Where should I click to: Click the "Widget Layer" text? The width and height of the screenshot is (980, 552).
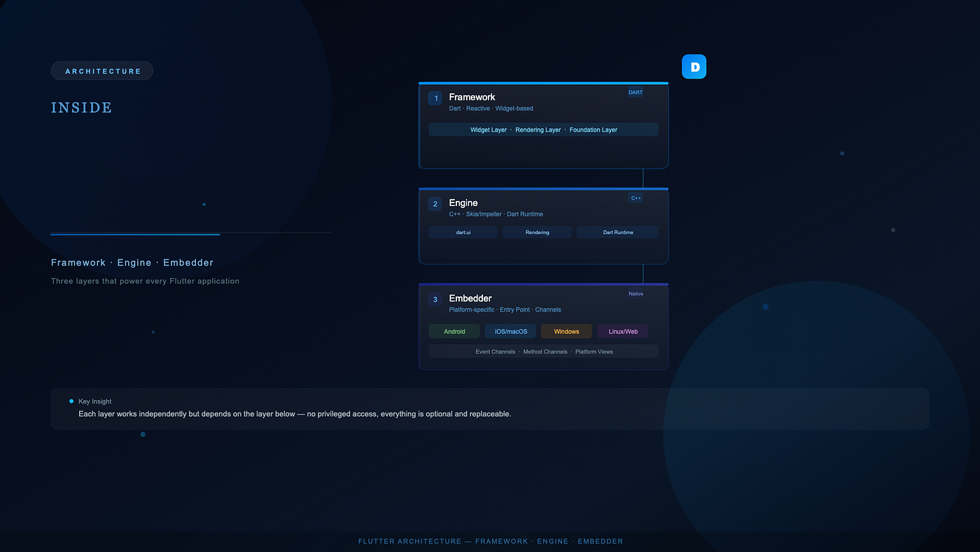coord(489,130)
